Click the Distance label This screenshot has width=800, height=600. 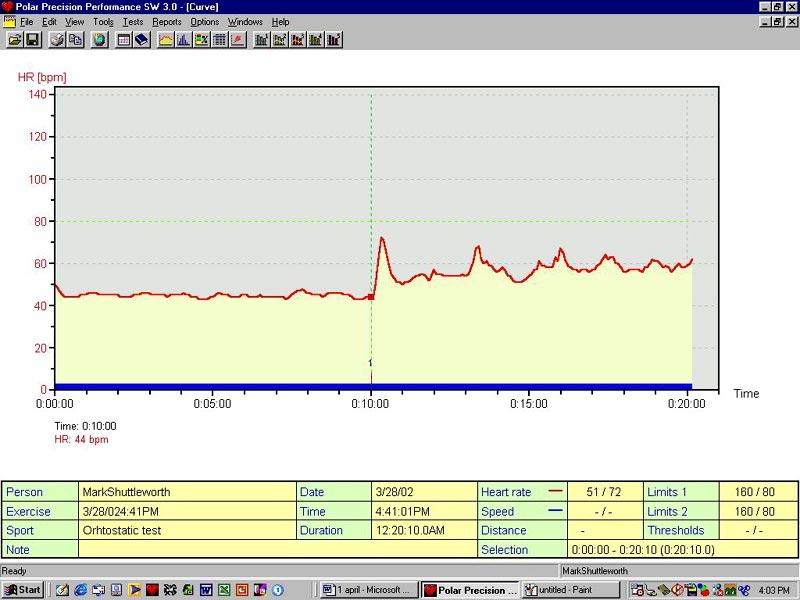click(x=504, y=530)
